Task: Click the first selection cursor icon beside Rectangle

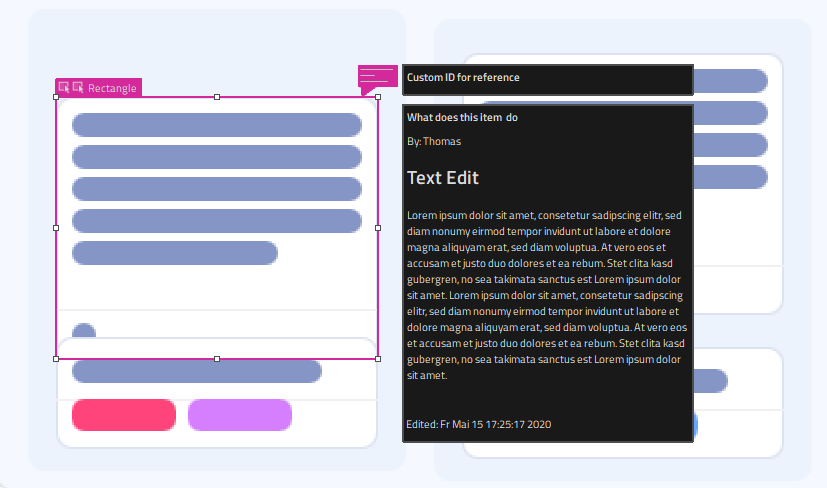Action: tap(64, 88)
